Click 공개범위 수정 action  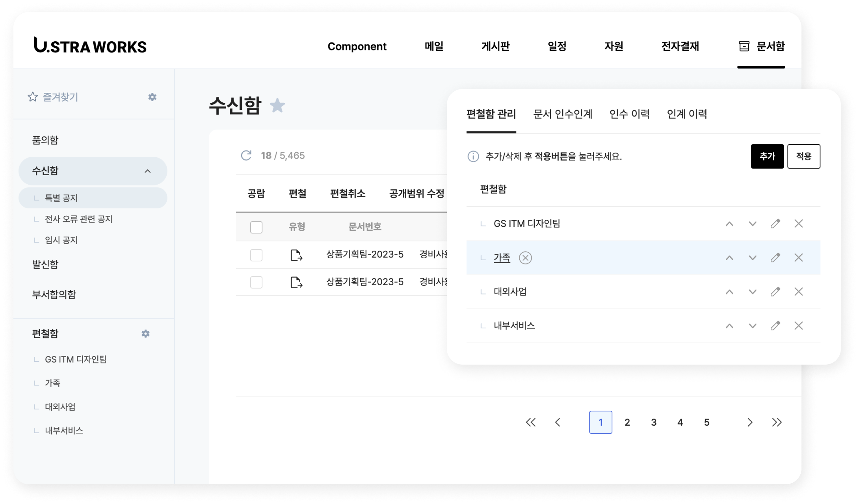coord(416,193)
